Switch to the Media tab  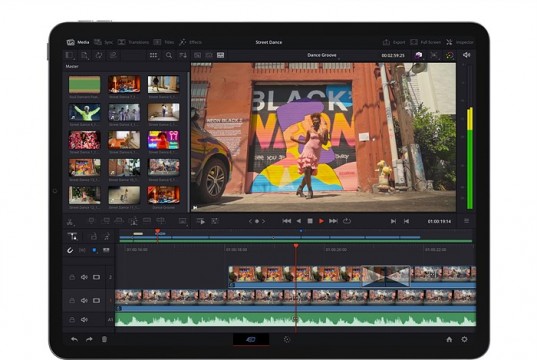(78, 42)
